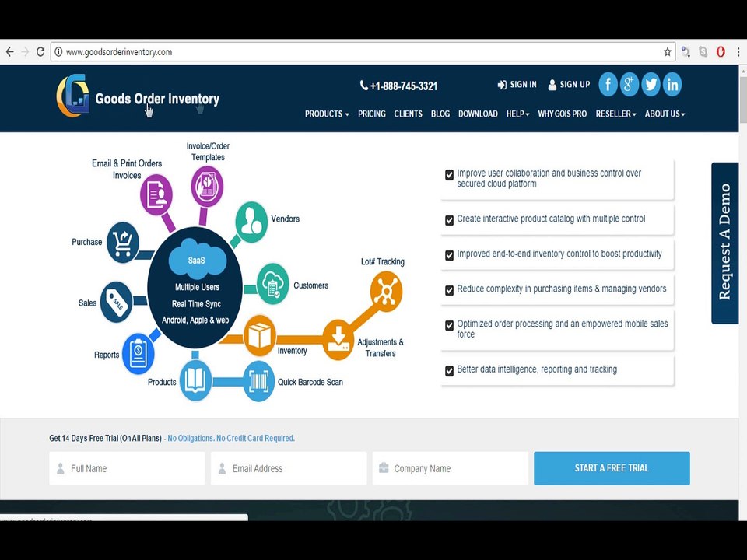747x560 pixels.
Task: Toggle checkbox for end-to-end inventory control
Action: 449,255
